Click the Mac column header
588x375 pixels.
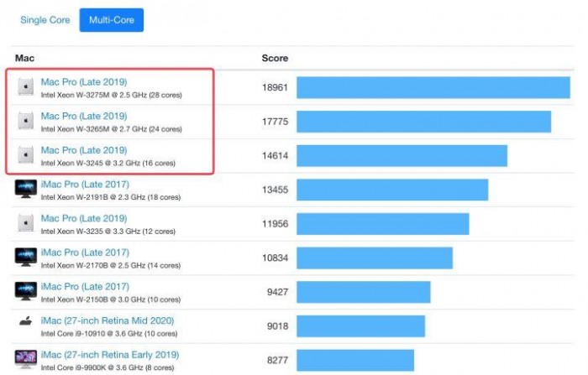point(24,58)
